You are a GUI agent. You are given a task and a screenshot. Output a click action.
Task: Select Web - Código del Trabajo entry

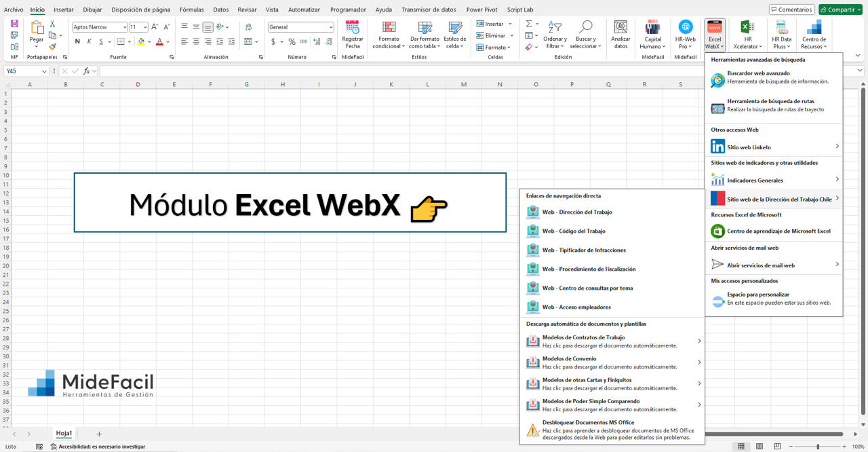(x=612, y=231)
